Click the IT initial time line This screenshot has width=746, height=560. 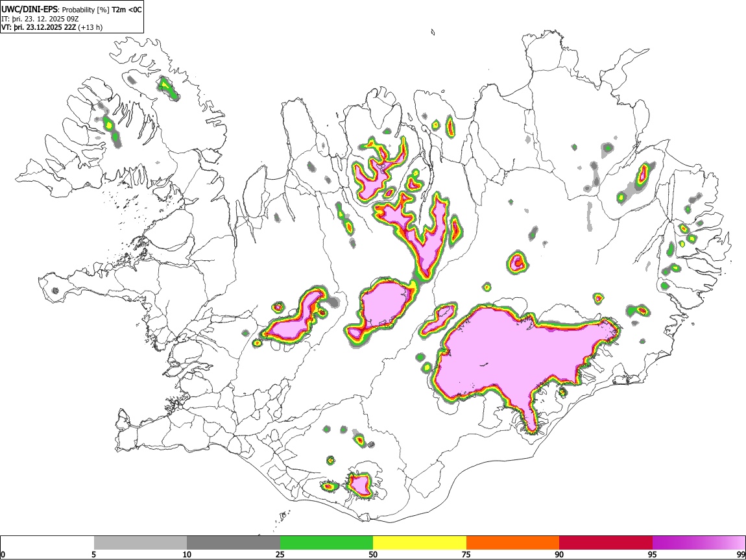coord(40,19)
